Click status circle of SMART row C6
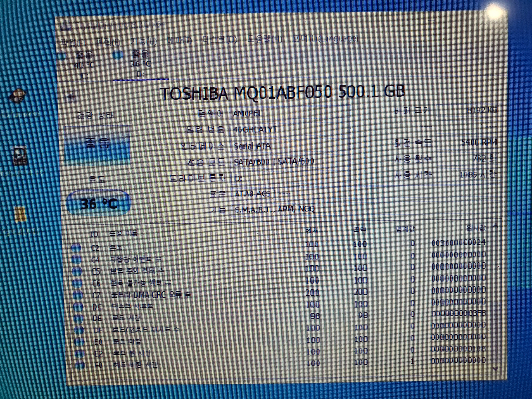 click(x=77, y=283)
